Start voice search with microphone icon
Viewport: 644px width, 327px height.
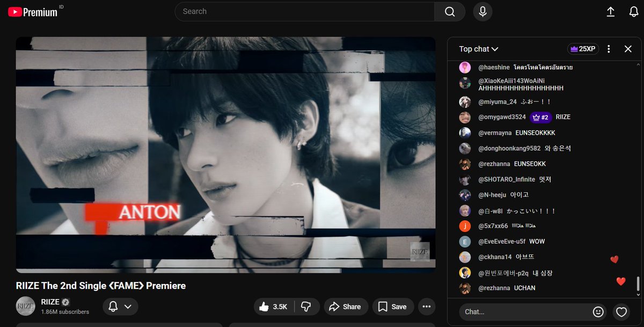(x=482, y=11)
